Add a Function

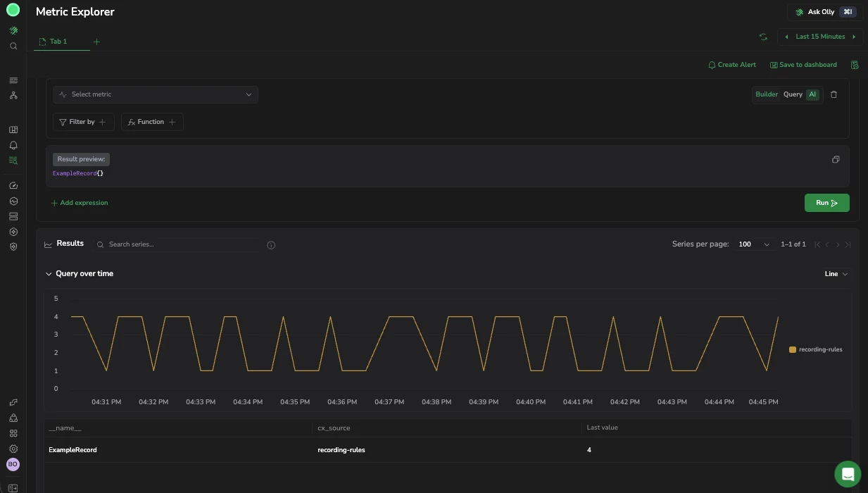point(152,122)
